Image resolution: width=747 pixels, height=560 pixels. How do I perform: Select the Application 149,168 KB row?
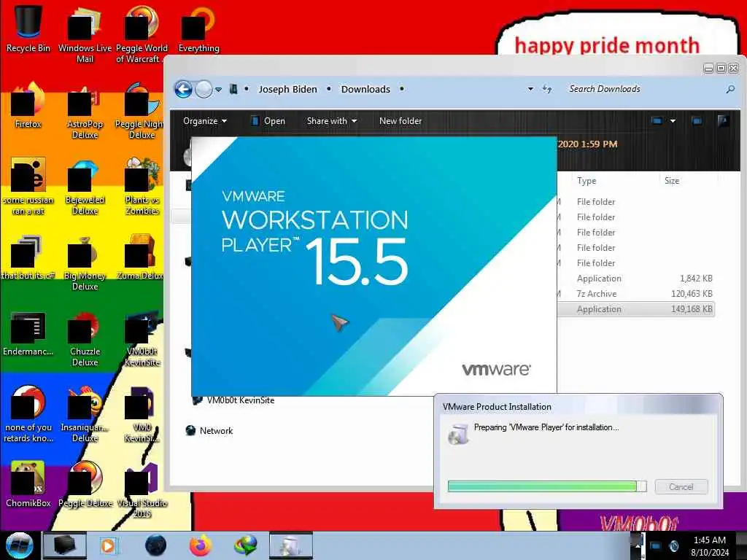point(636,309)
